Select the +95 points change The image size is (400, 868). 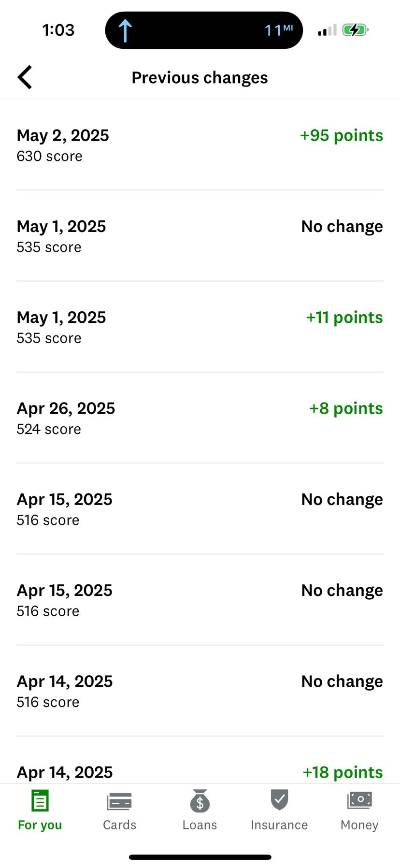tap(341, 136)
